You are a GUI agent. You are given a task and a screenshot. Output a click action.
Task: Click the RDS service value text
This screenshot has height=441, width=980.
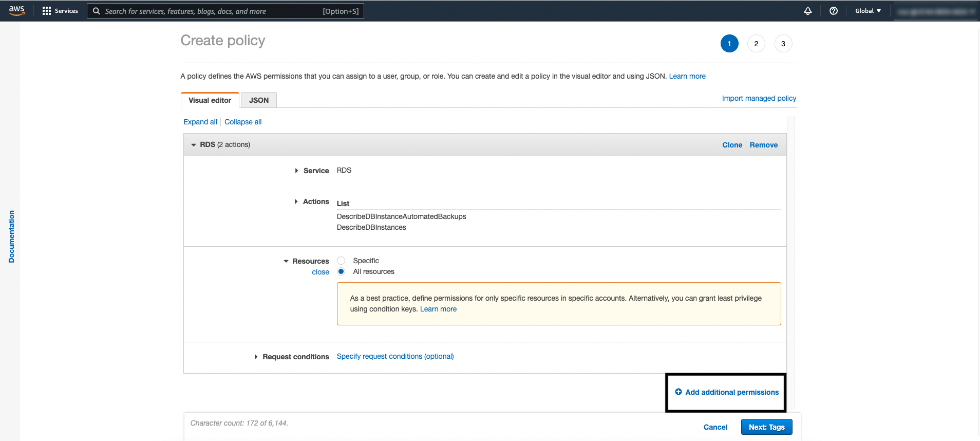(344, 170)
